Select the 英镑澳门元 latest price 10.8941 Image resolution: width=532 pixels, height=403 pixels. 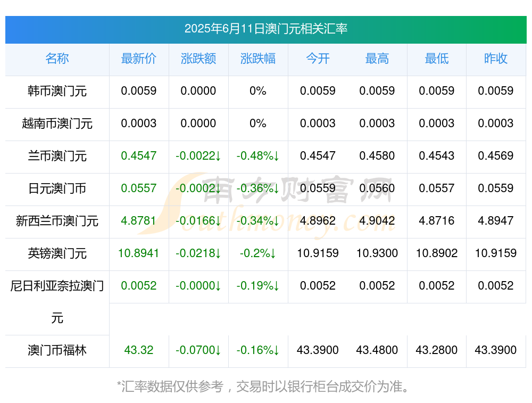pyautogui.click(x=139, y=253)
